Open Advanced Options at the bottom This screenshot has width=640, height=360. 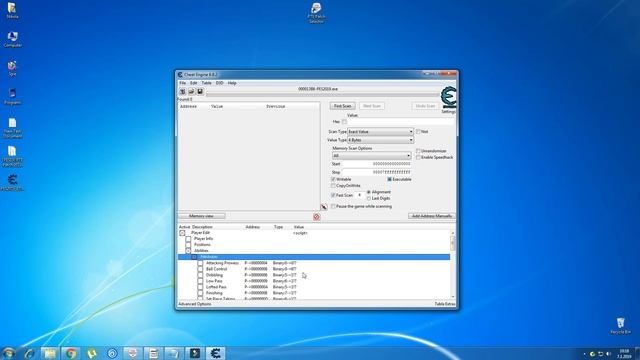click(195, 304)
